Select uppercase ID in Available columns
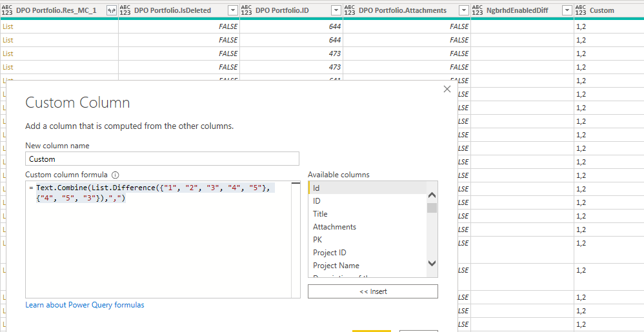644x332 pixels. click(368, 201)
